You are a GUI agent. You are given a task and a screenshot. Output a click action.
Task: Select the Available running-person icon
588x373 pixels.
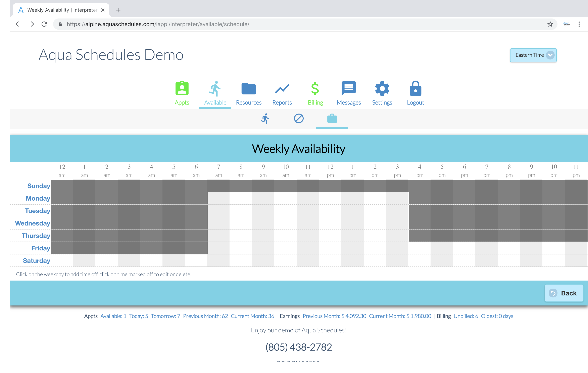[x=215, y=88]
